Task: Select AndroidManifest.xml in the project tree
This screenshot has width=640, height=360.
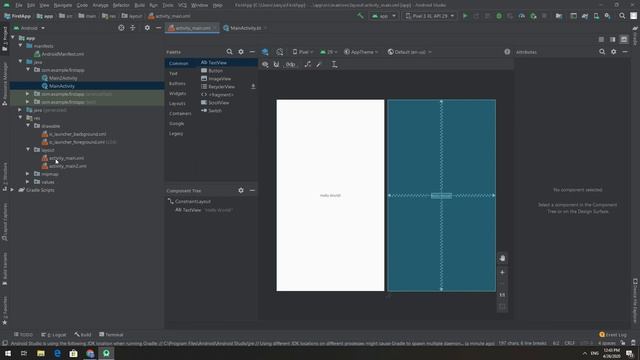Action: [62, 54]
